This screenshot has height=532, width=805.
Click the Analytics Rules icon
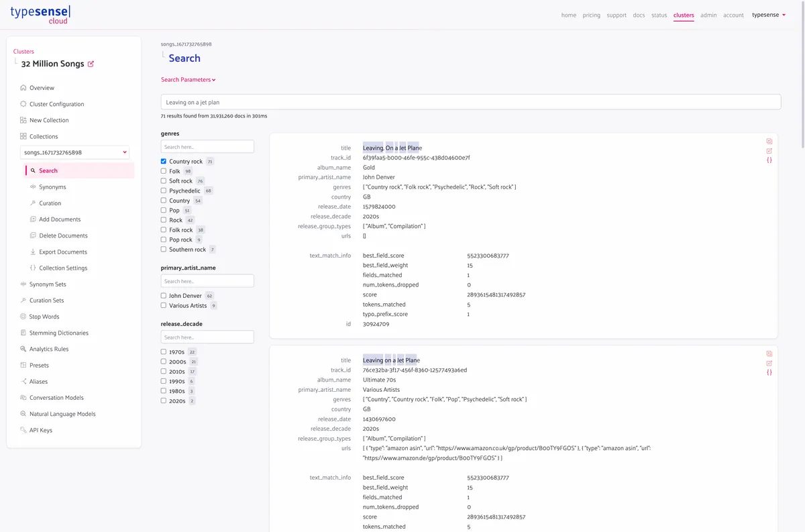point(23,349)
